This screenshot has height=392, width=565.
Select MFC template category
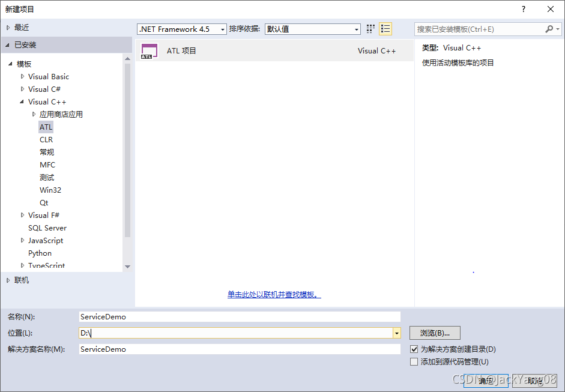point(47,164)
